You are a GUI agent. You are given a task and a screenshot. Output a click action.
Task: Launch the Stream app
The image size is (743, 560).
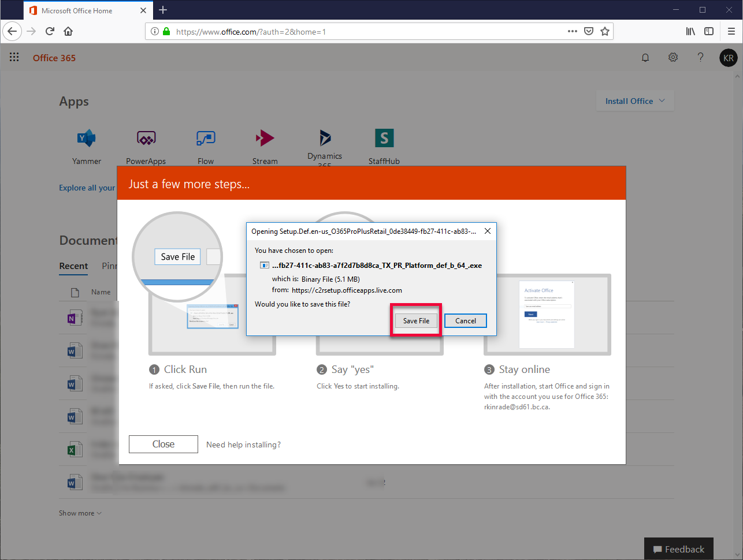[x=265, y=147]
